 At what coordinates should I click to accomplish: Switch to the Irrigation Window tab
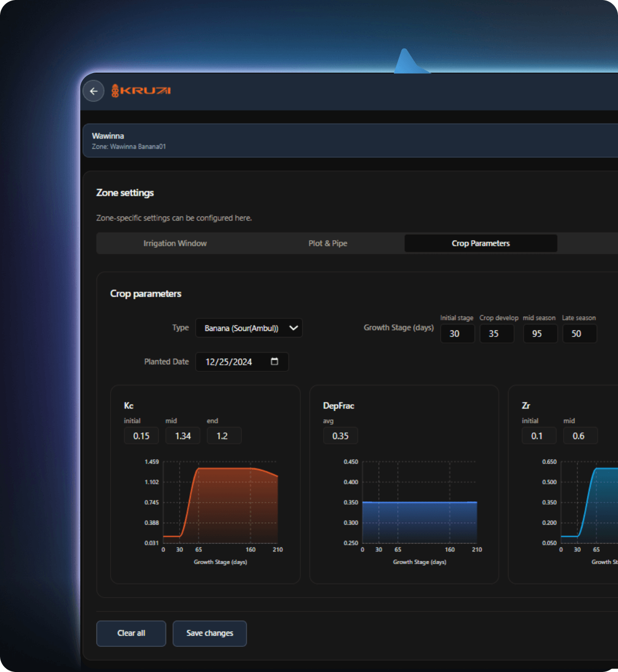coord(175,243)
